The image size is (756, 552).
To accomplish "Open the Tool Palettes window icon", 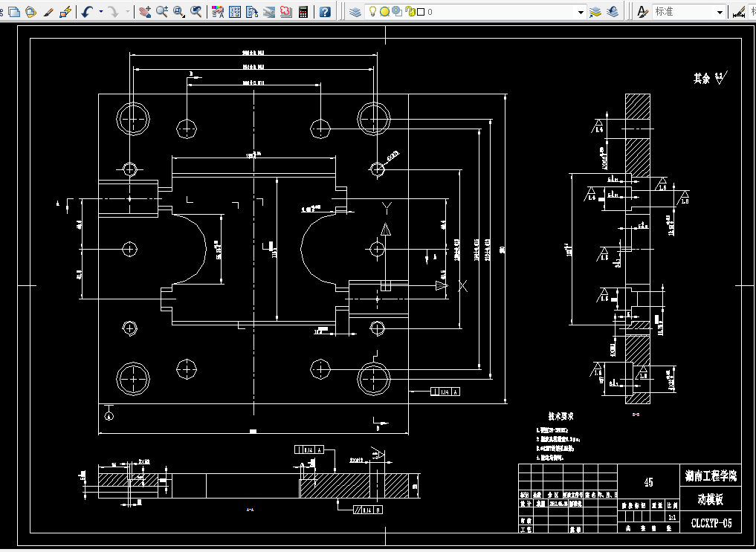I will [252, 12].
